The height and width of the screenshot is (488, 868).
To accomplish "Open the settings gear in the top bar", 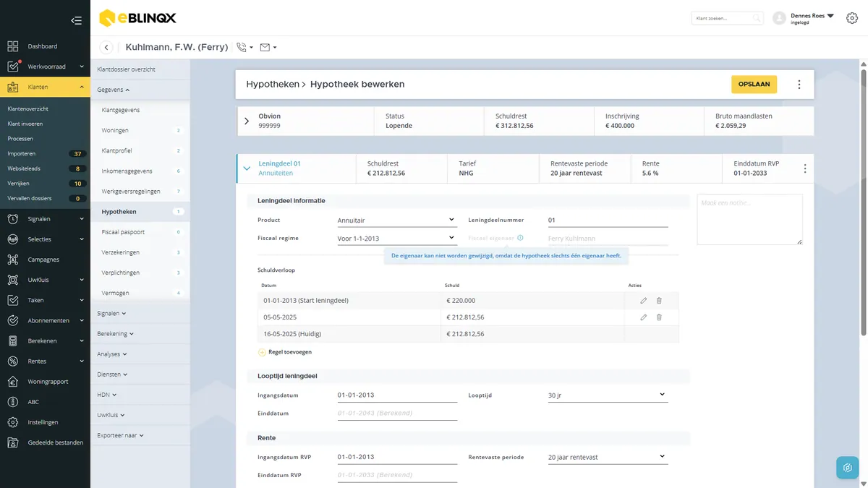I will coord(852,18).
